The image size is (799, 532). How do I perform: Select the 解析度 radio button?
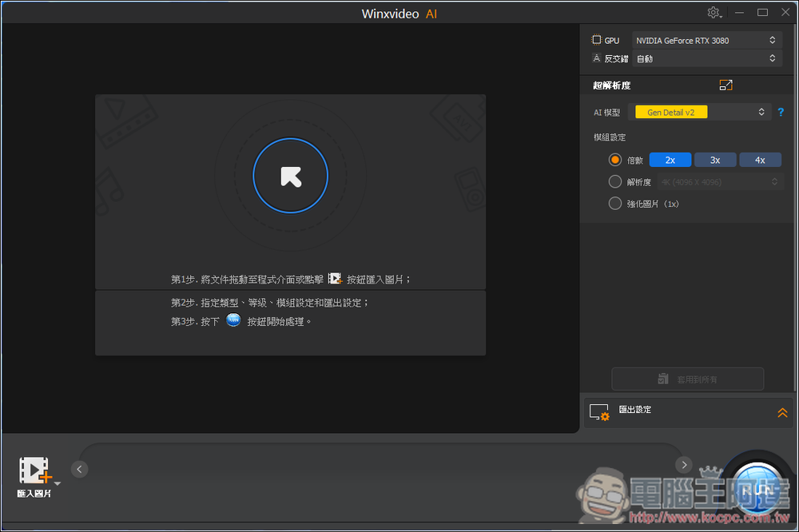tap(615, 181)
